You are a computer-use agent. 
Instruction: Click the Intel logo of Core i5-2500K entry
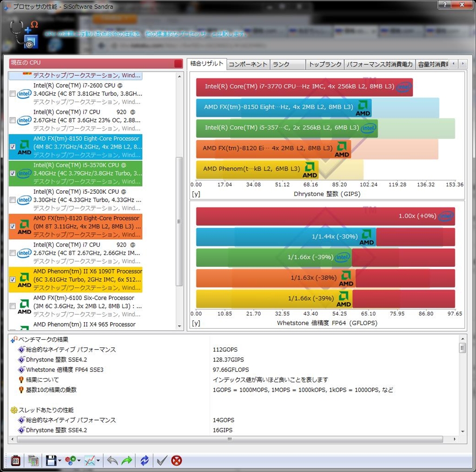coord(24,200)
